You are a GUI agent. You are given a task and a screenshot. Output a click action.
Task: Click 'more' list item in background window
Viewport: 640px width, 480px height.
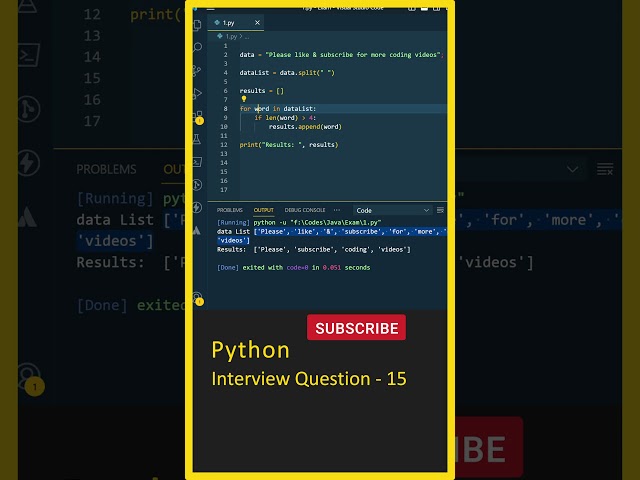(569, 220)
